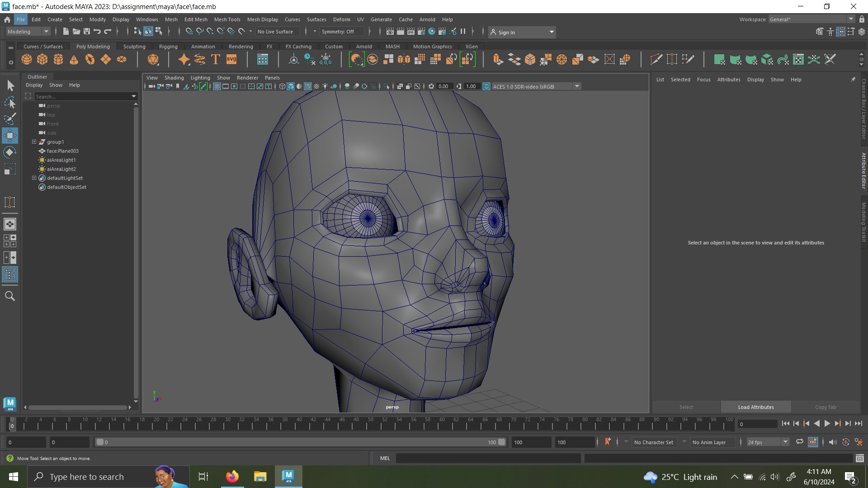Open the Mesh Tools menu
This screenshot has width=868, height=488.
pyautogui.click(x=227, y=19)
